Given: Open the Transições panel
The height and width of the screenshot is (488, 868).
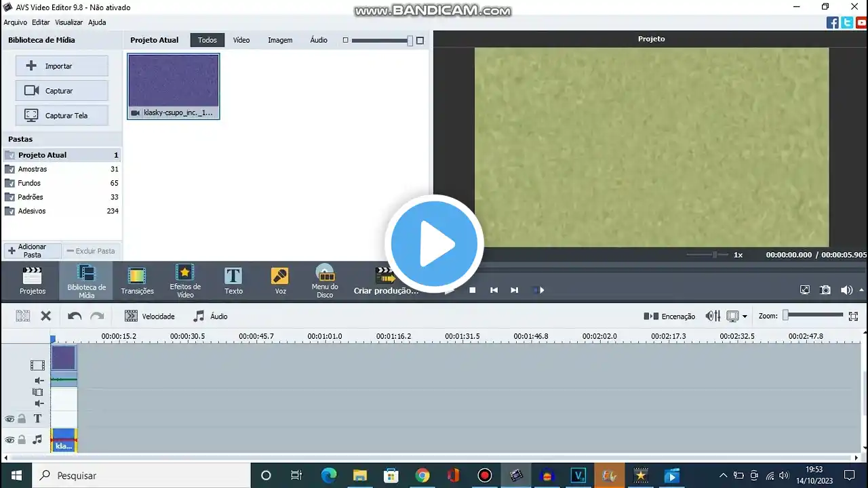Looking at the screenshot, I should coord(137,281).
